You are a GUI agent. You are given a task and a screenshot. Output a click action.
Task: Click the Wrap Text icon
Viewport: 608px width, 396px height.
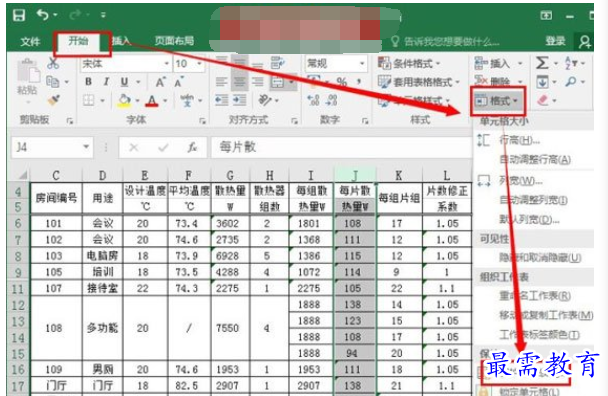[277, 63]
